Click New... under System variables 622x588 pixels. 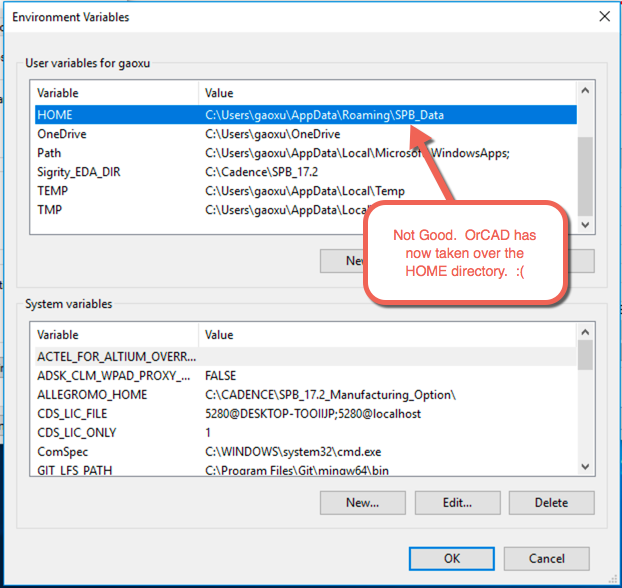tap(363, 503)
